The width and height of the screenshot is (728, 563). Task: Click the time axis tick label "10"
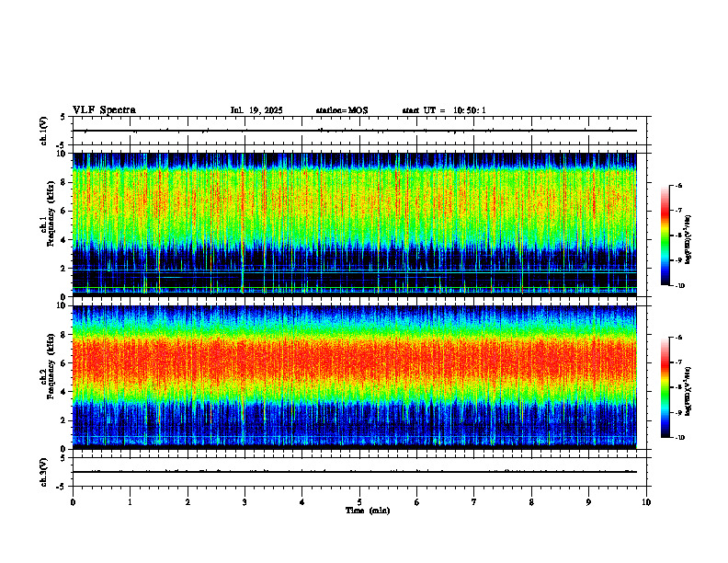(x=646, y=502)
